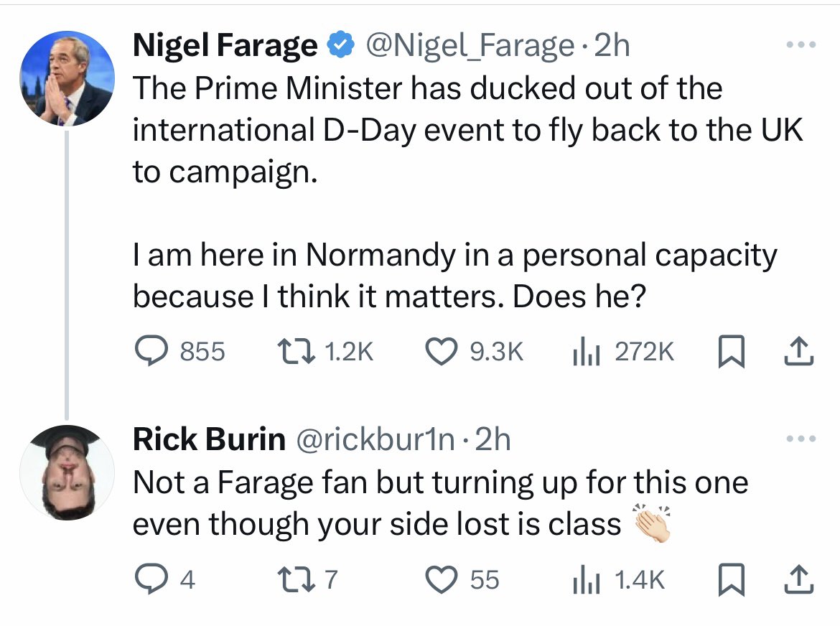The width and height of the screenshot is (840, 626).
Task: Bookmark Rick Burin's reply
Action: (732, 579)
